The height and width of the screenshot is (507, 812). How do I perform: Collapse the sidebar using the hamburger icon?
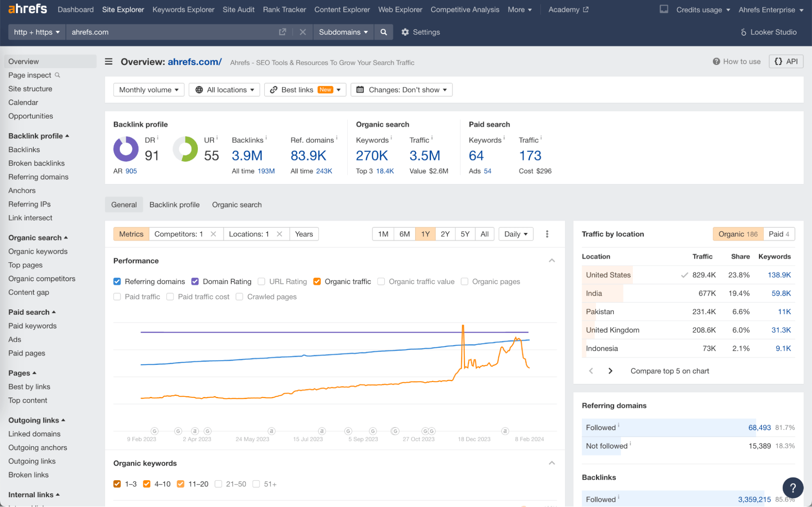tap(108, 62)
